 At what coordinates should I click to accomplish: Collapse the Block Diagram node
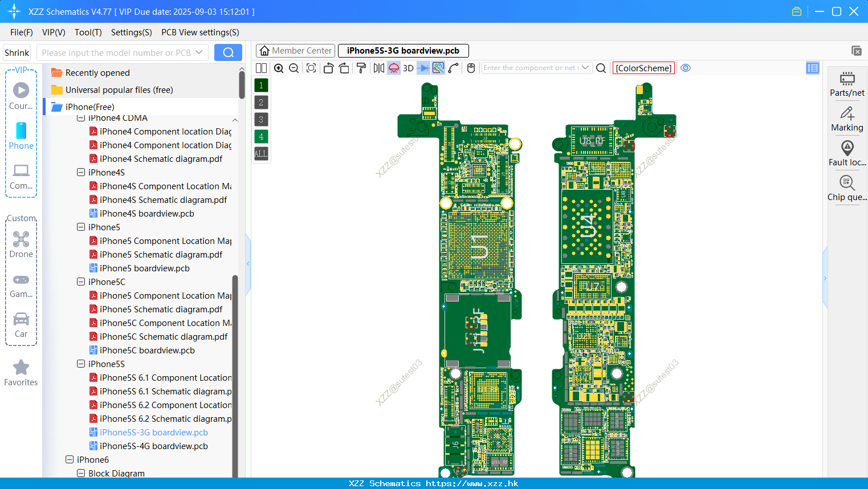click(81, 473)
